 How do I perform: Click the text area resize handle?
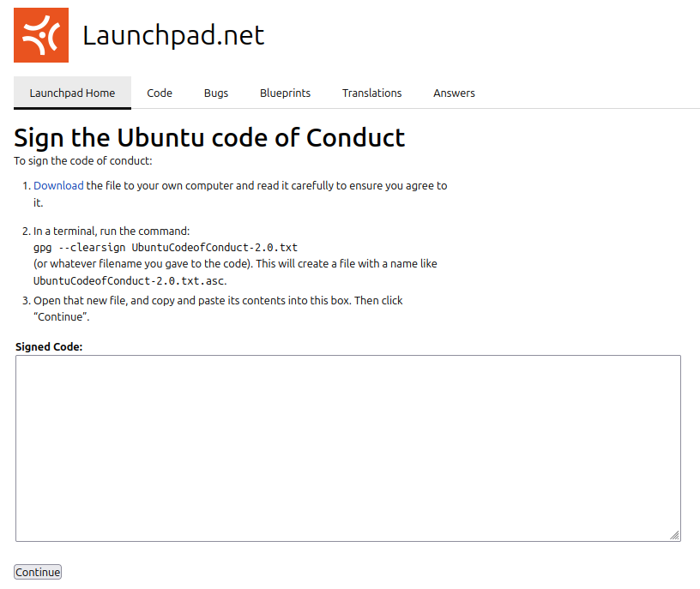674,535
